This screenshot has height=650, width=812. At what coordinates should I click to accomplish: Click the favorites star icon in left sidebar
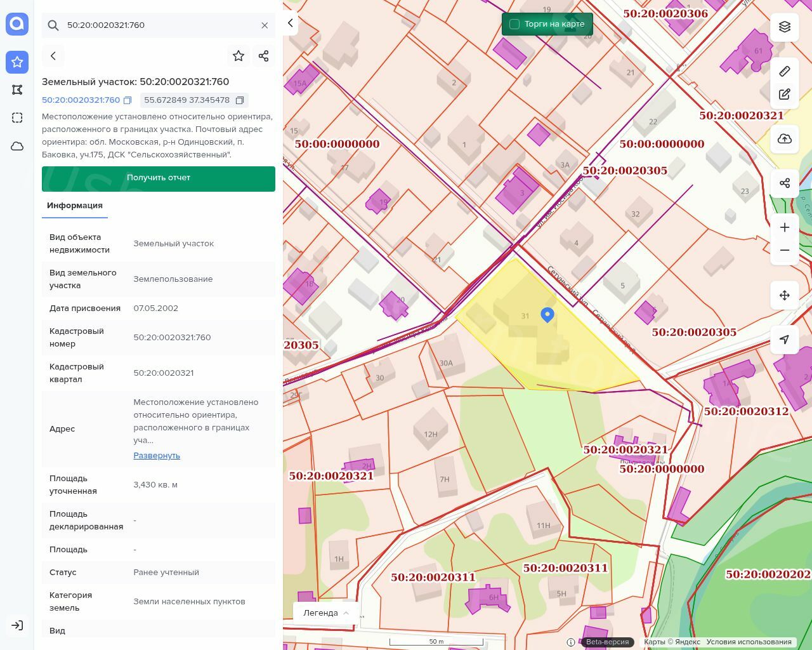(x=17, y=62)
